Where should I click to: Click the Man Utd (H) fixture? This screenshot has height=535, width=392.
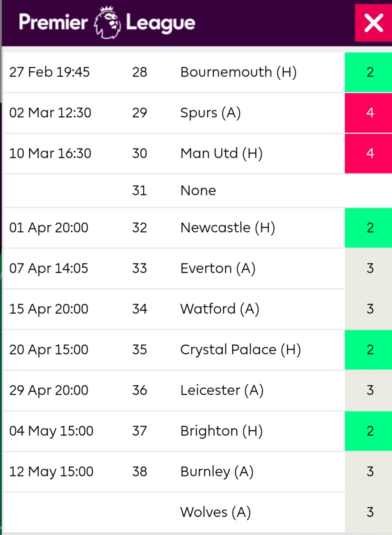click(221, 154)
